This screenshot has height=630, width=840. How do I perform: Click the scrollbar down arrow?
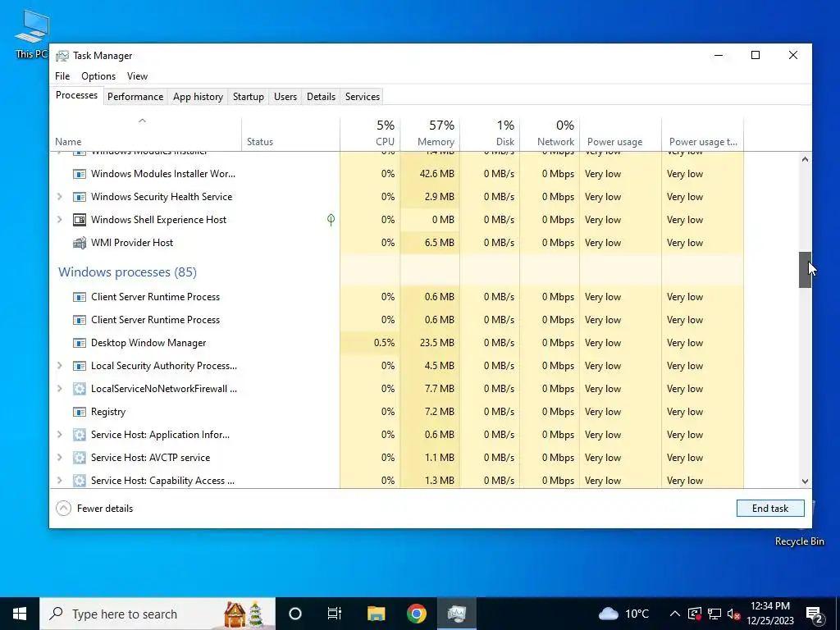805,481
